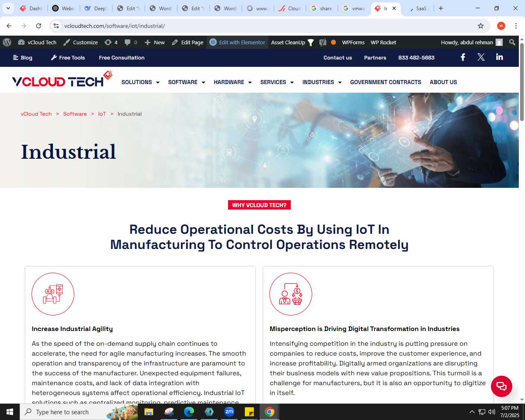Open Howdy, abdul rehman account menu
Image resolution: width=525 pixels, height=420 pixels.
pos(472,42)
